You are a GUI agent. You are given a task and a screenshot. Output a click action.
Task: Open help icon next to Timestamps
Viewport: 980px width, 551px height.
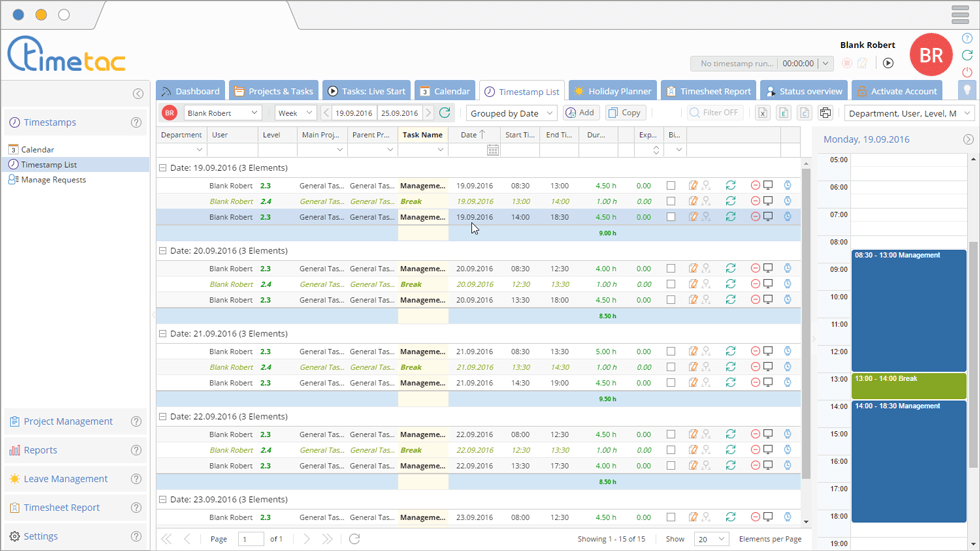point(136,123)
